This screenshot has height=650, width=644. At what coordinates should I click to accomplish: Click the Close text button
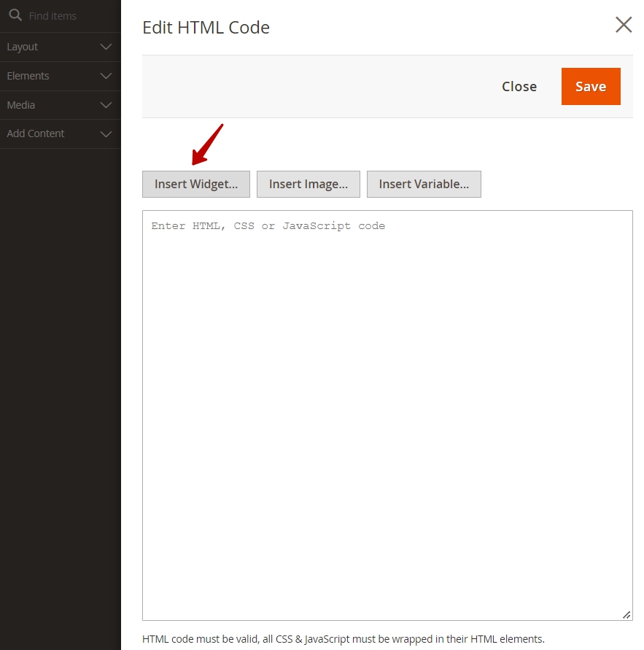[x=519, y=86]
